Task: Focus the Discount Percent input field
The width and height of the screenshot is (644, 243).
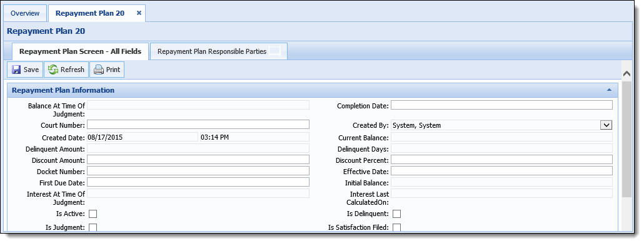Action: coord(501,160)
